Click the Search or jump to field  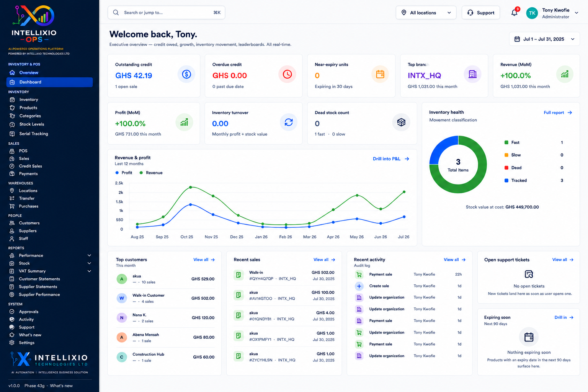point(166,13)
